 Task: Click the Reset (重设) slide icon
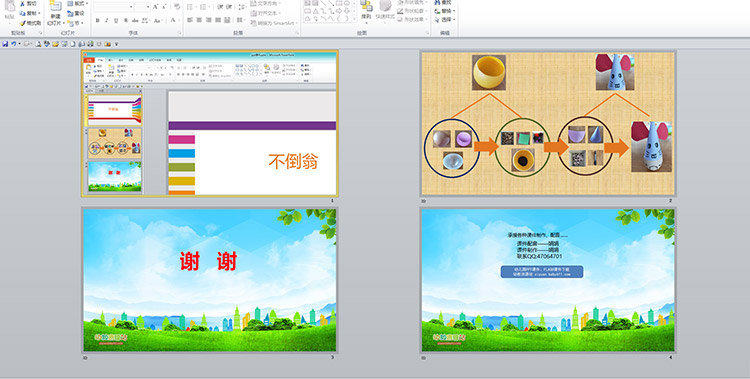(70, 13)
